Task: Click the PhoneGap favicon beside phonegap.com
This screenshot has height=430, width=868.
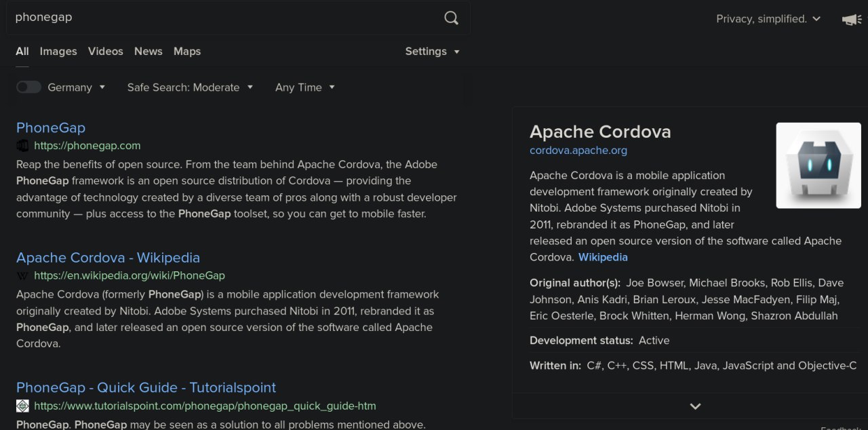Action: [x=22, y=146]
